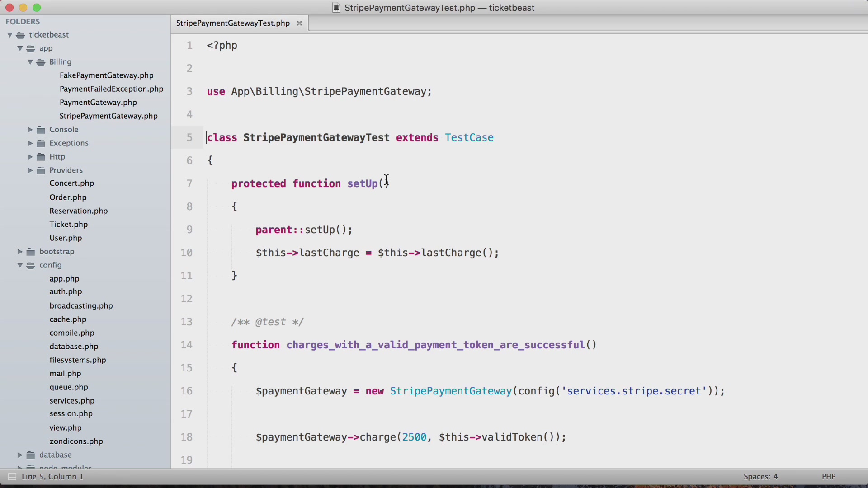The image size is (868, 488).
Task: Collapse the ticketbeast root folder arrow
Action: (x=9, y=35)
